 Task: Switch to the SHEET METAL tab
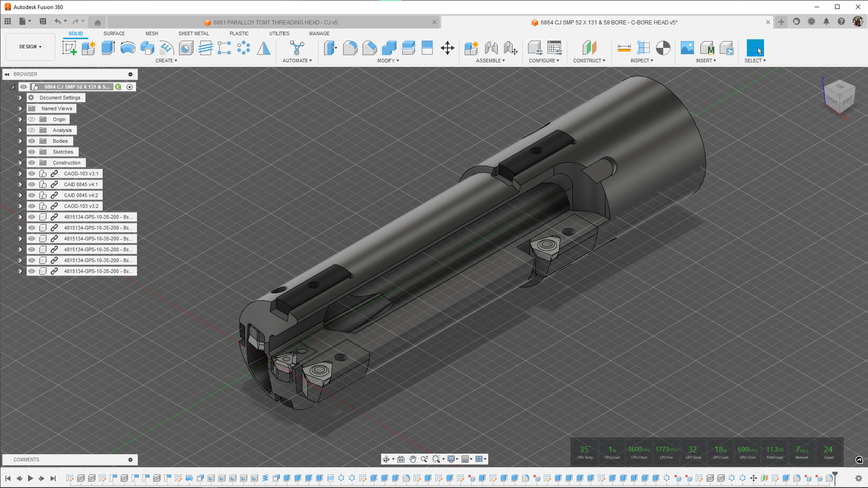coord(193,33)
